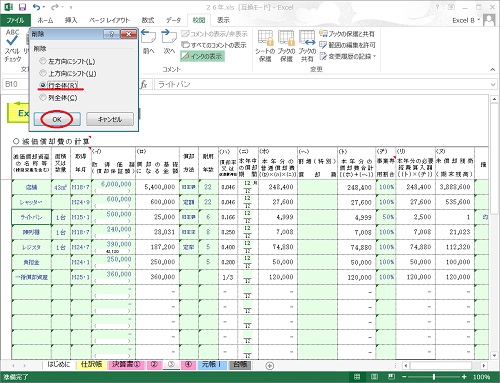Open the 挿入 ribbon tab
The height and width of the screenshot is (383, 500).
click(71, 20)
